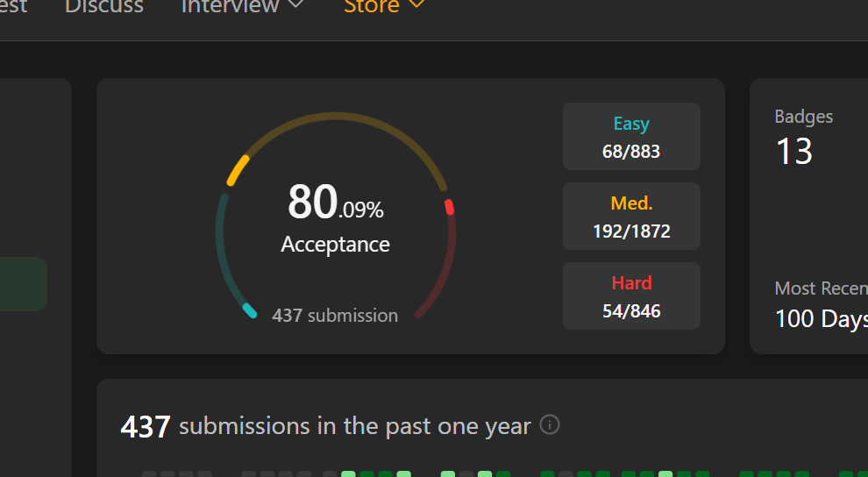Expand the Store menu chevron

[416, 5]
